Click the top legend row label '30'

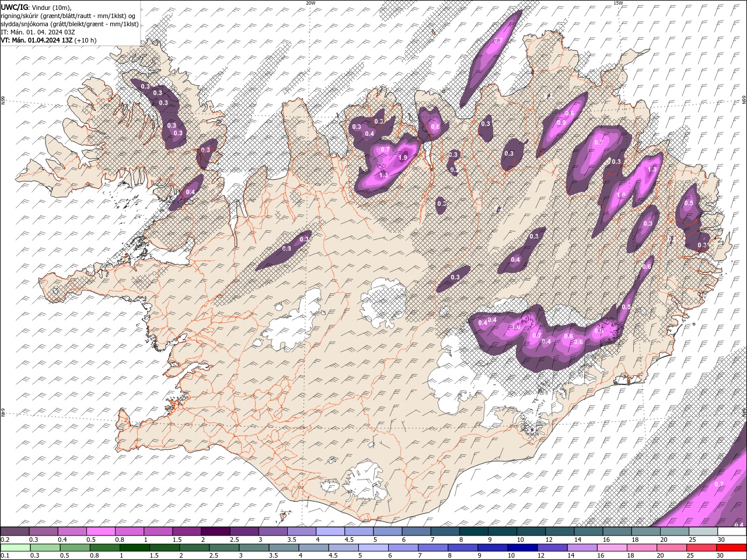[x=721, y=540]
